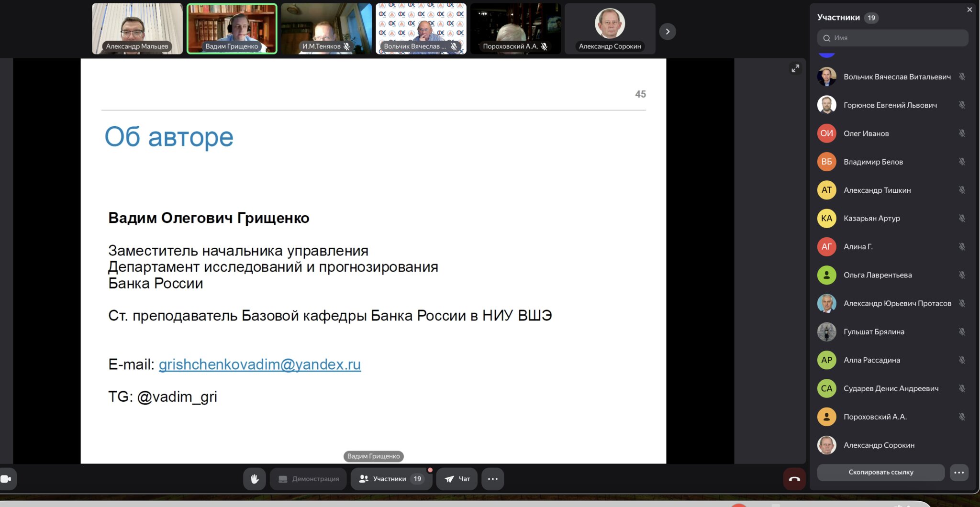
Task: Open extra options beside copy link button
Action: pyautogui.click(x=959, y=473)
